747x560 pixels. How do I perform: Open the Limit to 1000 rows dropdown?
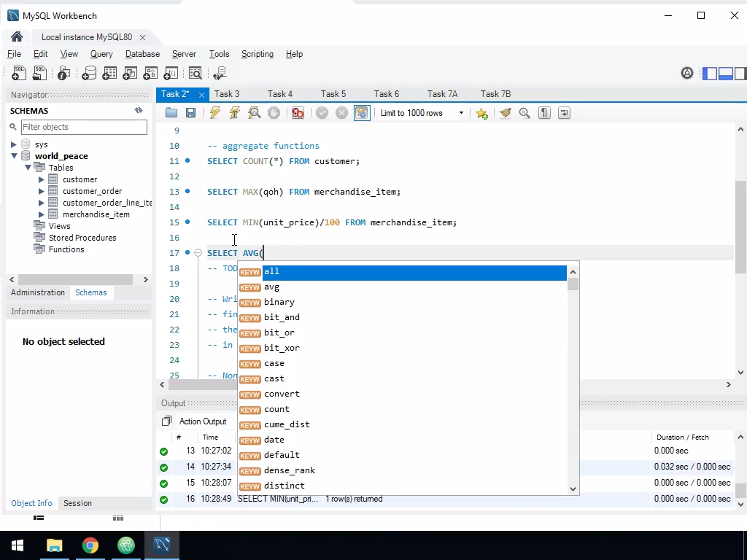click(x=461, y=113)
